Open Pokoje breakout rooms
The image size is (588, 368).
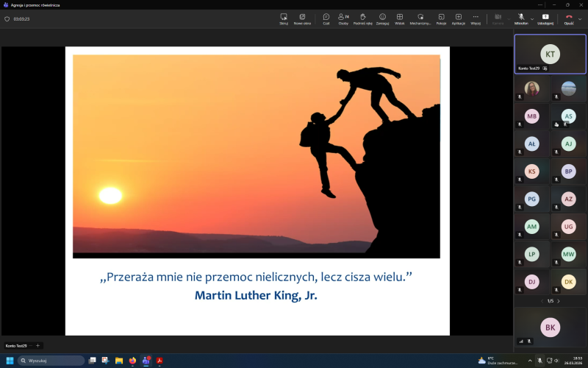tap(441, 18)
